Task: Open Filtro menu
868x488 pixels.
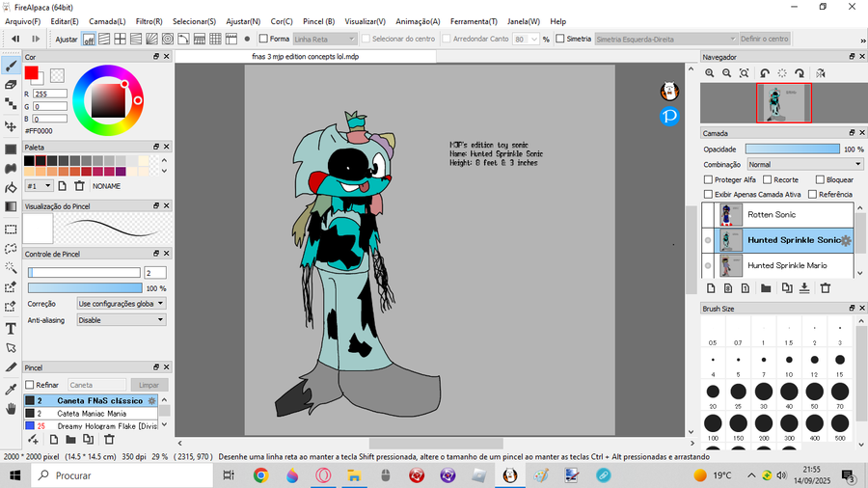Action: coord(149,21)
